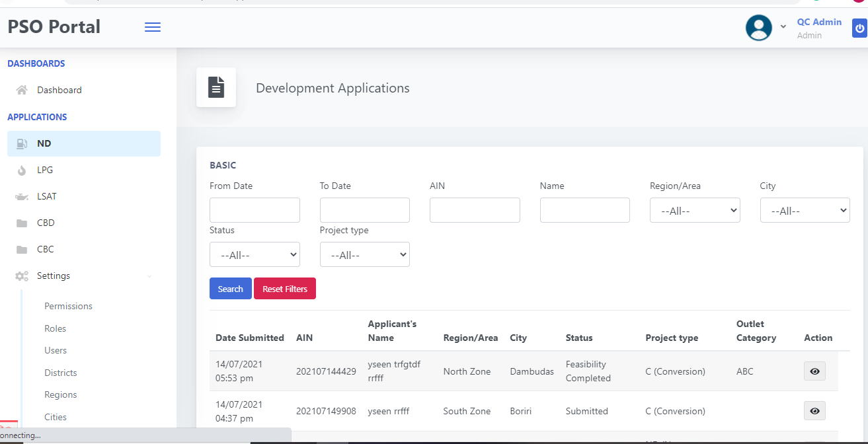Open the Cities settings link
This screenshot has width=868, height=444.
click(56, 417)
